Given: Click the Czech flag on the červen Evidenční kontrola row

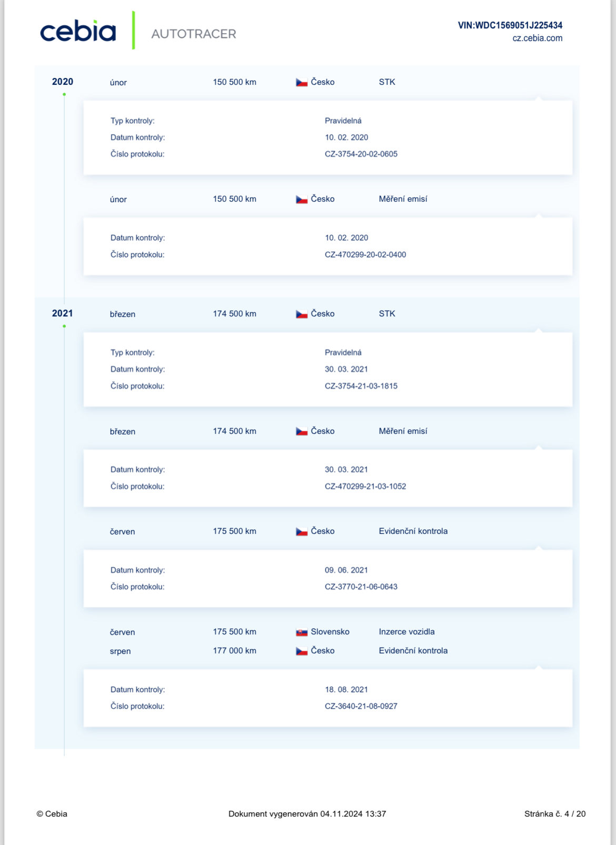Looking at the screenshot, I should point(302,532).
